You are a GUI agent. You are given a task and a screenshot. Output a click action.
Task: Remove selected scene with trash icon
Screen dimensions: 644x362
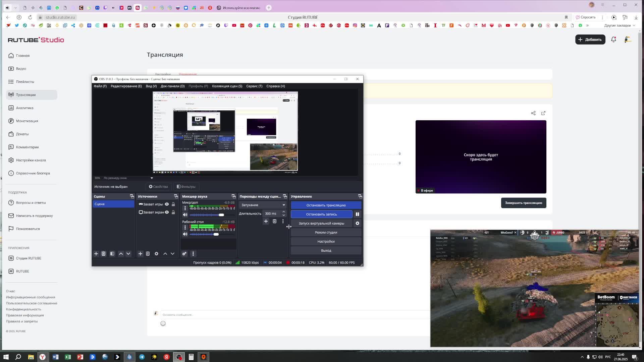(104, 254)
